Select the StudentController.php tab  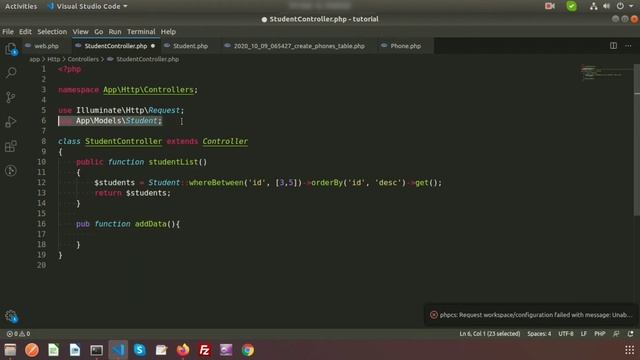point(116,46)
